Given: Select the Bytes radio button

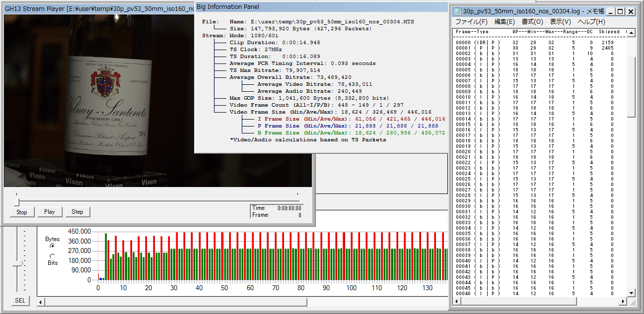Looking at the screenshot, I should point(53,246).
